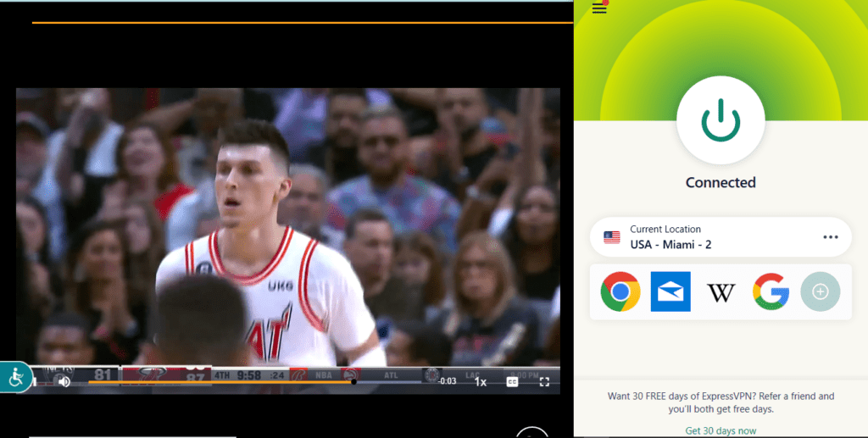Screen dimensions: 868x438
Task: Click the US flag icon
Action: click(611, 237)
